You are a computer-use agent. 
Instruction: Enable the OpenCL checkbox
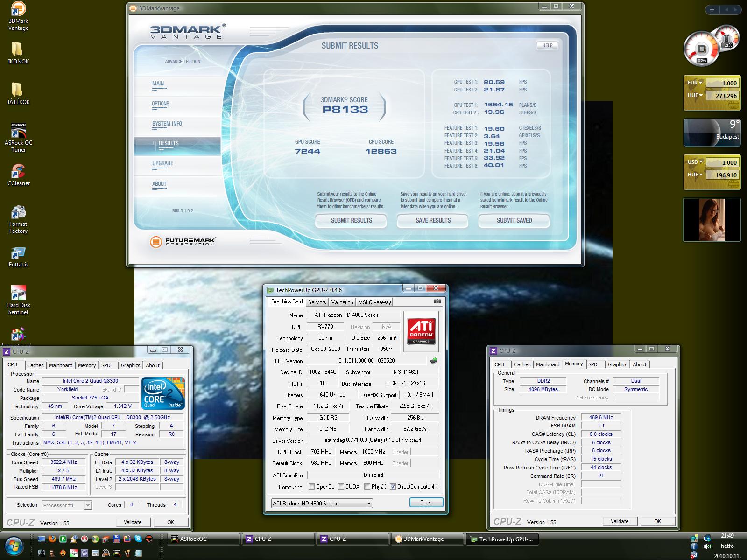click(x=311, y=487)
